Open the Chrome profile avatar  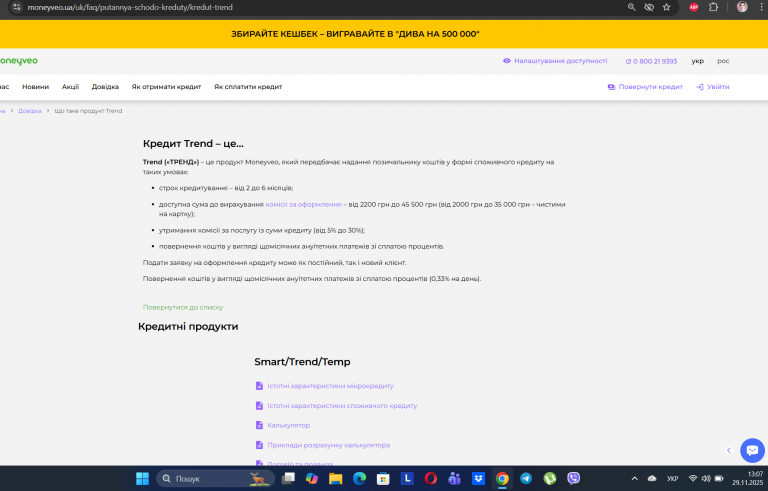742,7
